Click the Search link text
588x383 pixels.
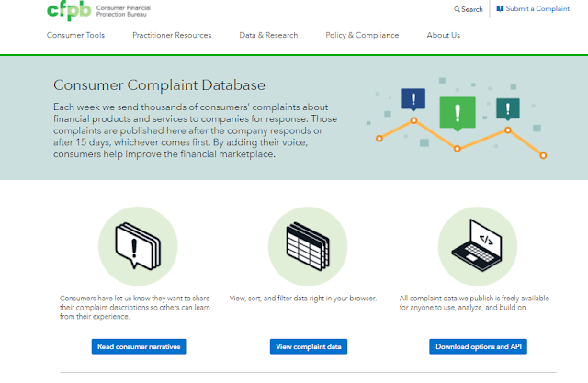472,9
